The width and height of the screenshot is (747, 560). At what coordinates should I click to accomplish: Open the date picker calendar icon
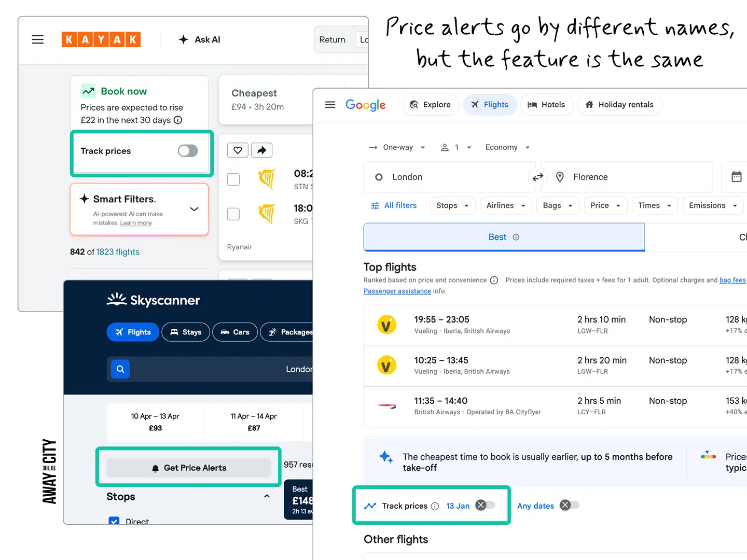pos(736,177)
